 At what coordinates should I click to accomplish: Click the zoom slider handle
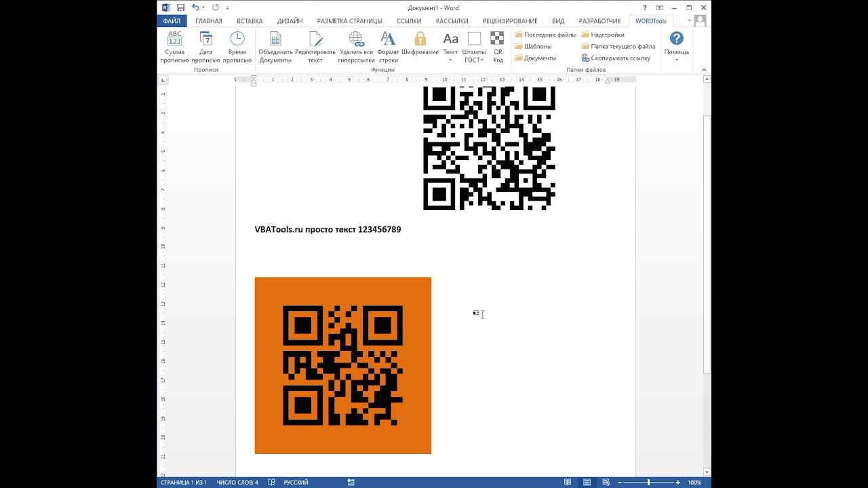[x=649, y=483]
